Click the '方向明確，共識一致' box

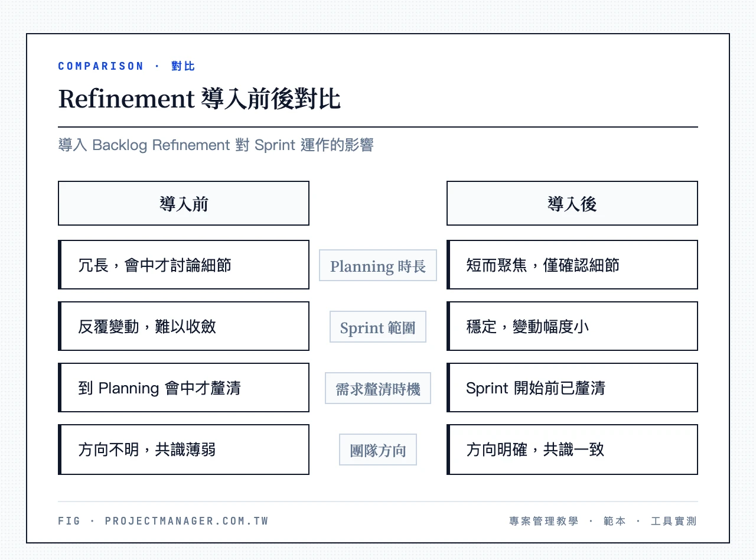[x=572, y=450]
